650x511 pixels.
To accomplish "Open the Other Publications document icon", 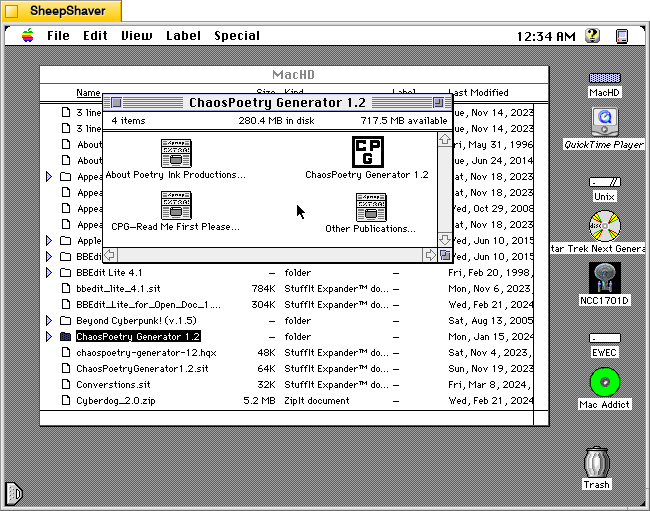I will 371,207.
